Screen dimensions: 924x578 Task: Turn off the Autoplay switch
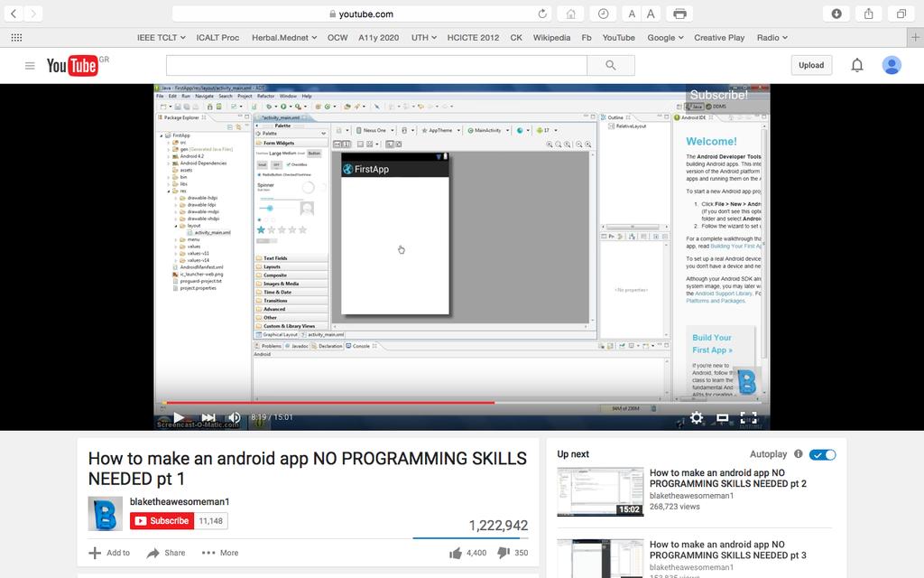pos(822,454)
